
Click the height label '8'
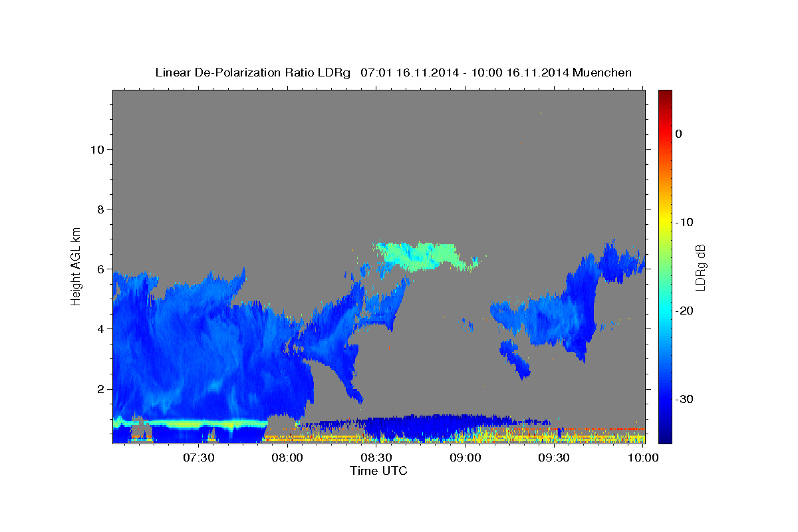pyautogui.click(x=100, y=209)
